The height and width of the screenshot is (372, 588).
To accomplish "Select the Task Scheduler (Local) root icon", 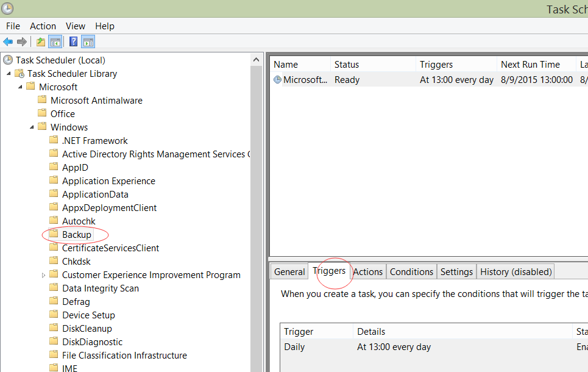I will pyautogui.click(x=7, y=60).
